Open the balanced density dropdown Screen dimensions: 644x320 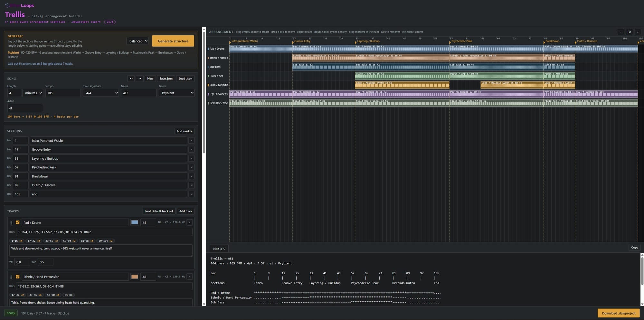coord(137,41)
